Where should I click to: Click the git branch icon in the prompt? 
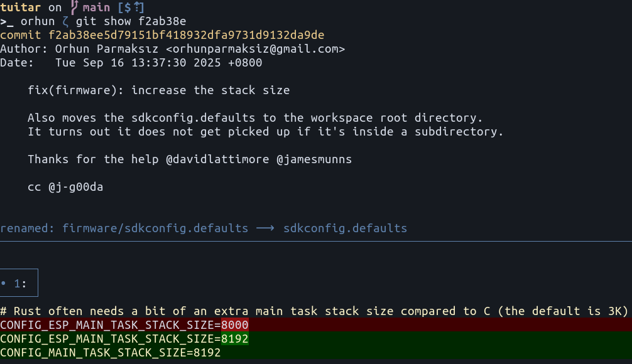[x=74, y=8]
